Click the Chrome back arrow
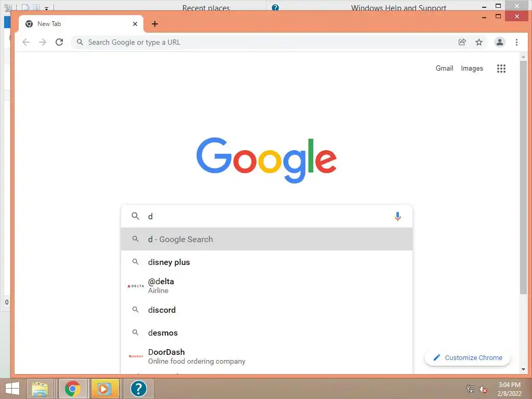Image resolution: width=532 pixels, height=399 pixels. click(x=26, y=42)
